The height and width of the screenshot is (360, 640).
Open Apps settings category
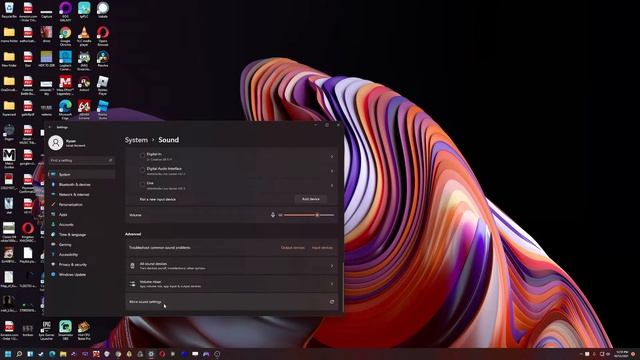point(82,214)
